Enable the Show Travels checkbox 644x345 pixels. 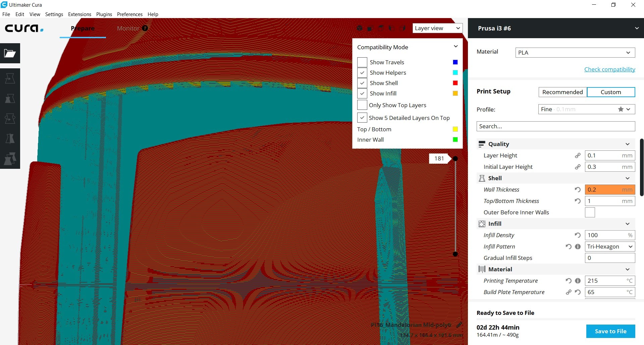[x=362, y=62]
